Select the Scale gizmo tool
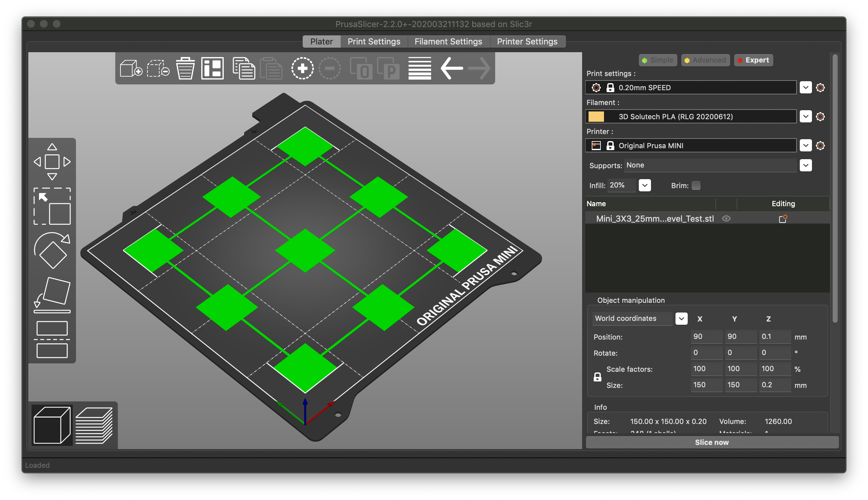Viewport: 868px width, 500px height. point(52,206)
